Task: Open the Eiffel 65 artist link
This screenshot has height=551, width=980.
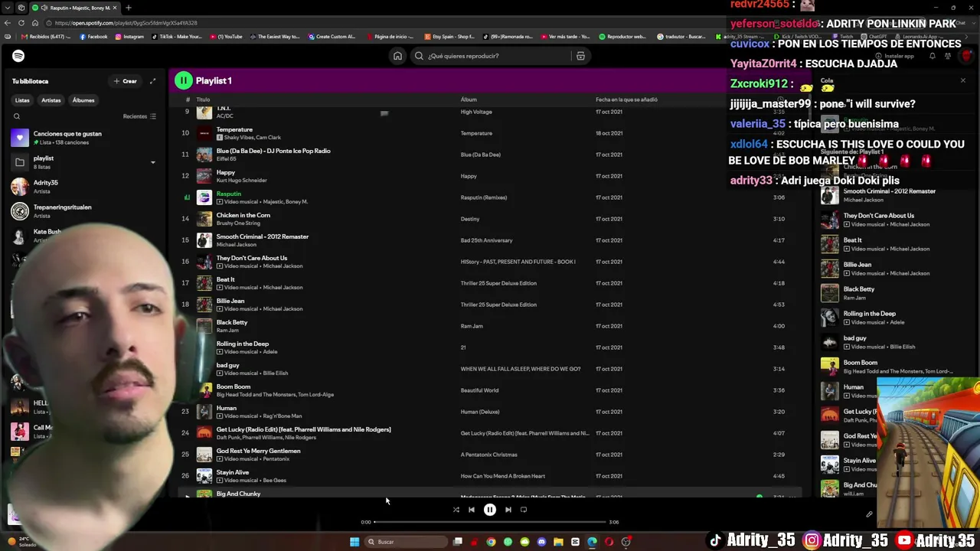Action: (x=227, y=159)
